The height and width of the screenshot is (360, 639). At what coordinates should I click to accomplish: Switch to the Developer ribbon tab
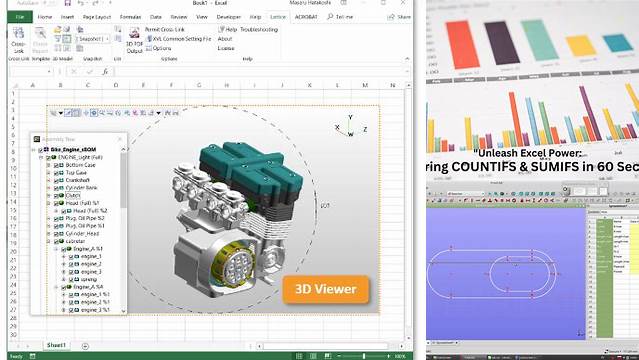[x=229, y=17]
